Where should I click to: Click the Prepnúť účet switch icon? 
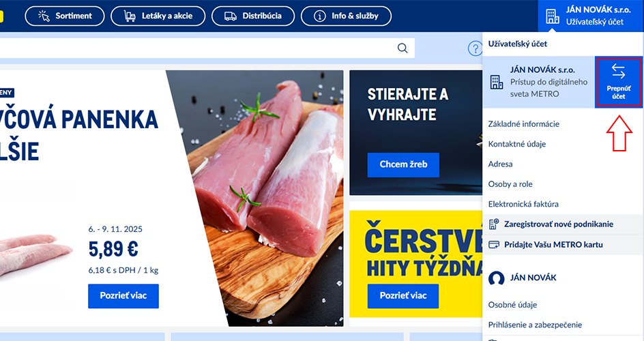(618, 71)
